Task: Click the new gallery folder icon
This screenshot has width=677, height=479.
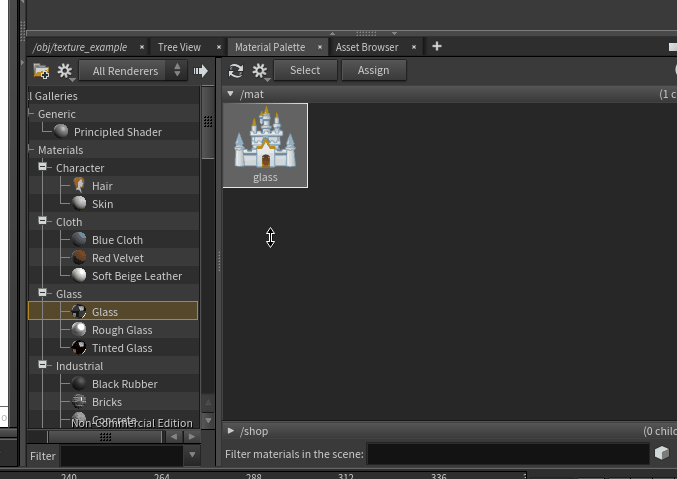Action: tap(41, 71)
